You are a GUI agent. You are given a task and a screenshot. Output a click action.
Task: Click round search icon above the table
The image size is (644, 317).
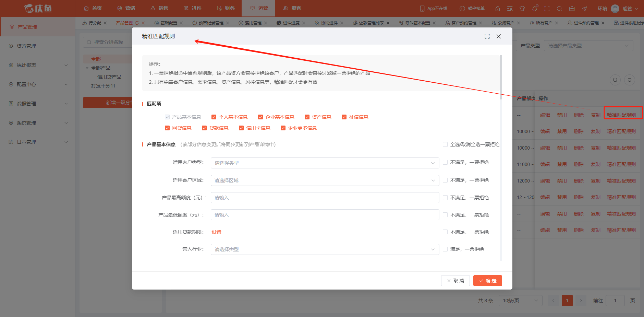point(615,80)
